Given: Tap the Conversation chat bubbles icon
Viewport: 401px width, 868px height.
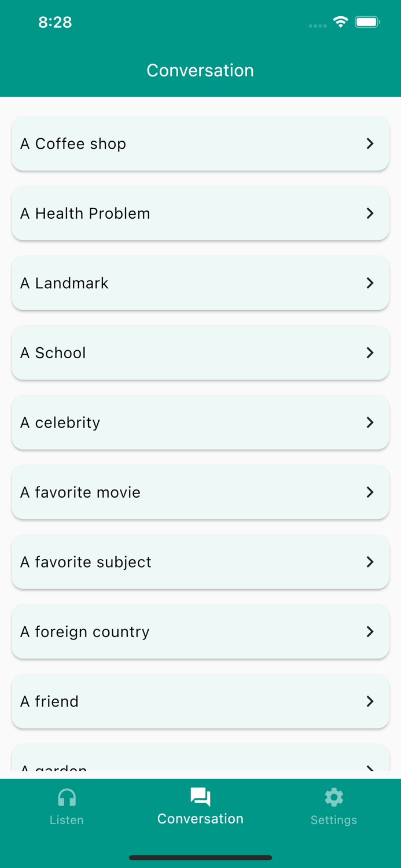Looking at the screenshot, I should [200, 797].
